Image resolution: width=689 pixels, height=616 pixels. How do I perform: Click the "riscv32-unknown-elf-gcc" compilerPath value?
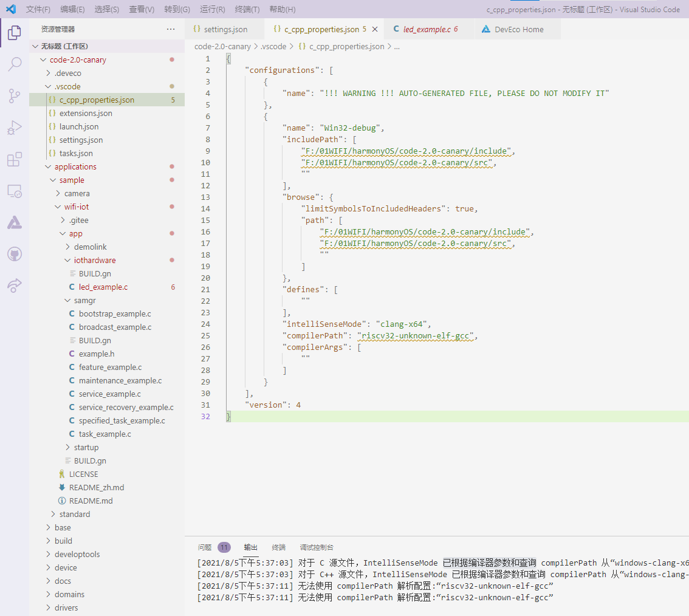[x=416, y=336]
